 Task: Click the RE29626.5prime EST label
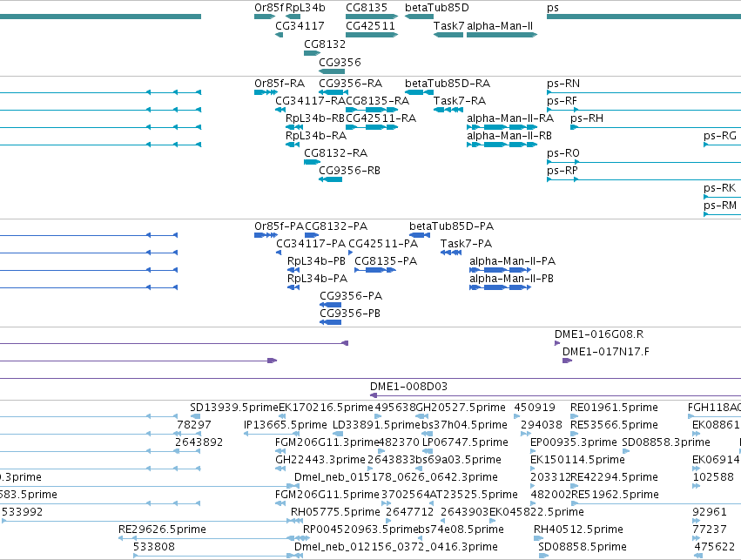point(162,530)
